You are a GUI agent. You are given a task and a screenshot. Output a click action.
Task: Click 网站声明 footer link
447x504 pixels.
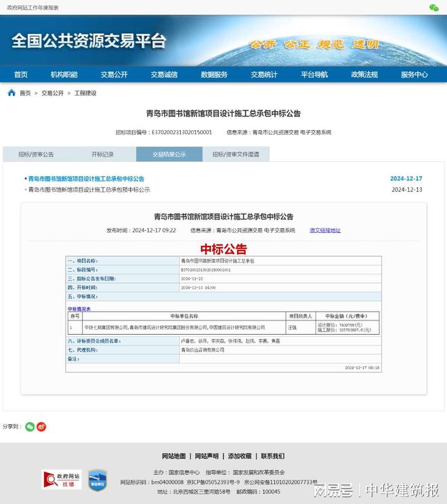tap(207, 456)
